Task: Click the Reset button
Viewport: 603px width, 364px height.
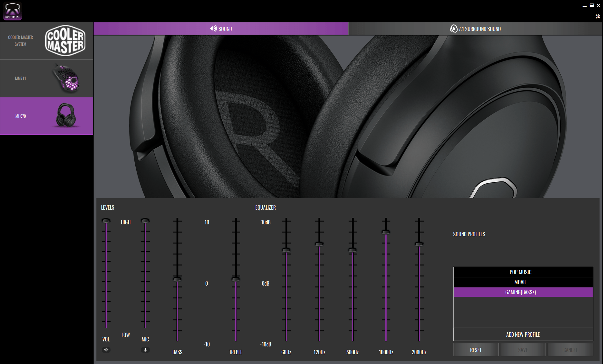Action: tap(476, 350)
